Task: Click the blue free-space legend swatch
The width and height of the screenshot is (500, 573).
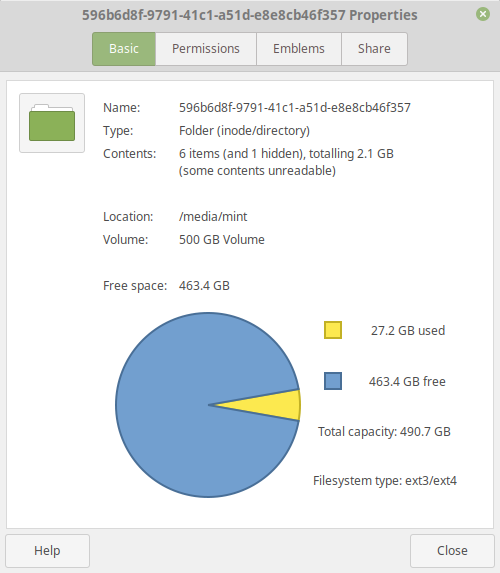Action: click(333, 381)
